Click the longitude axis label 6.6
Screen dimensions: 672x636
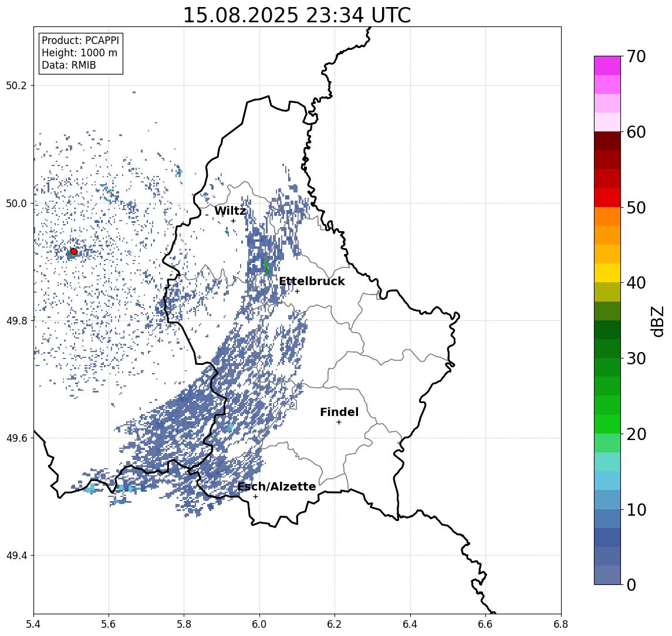[485, 624]
